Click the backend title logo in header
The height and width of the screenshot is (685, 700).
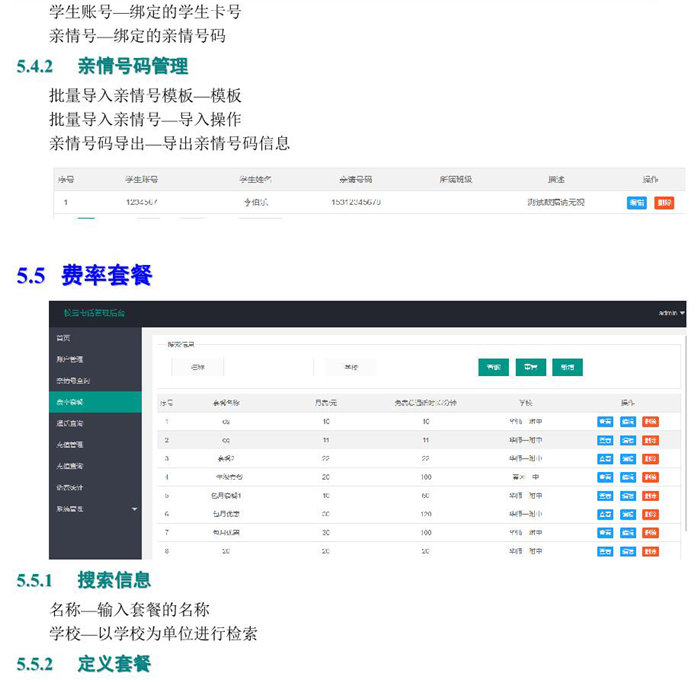pyautogui.click(x=95, y=313)
